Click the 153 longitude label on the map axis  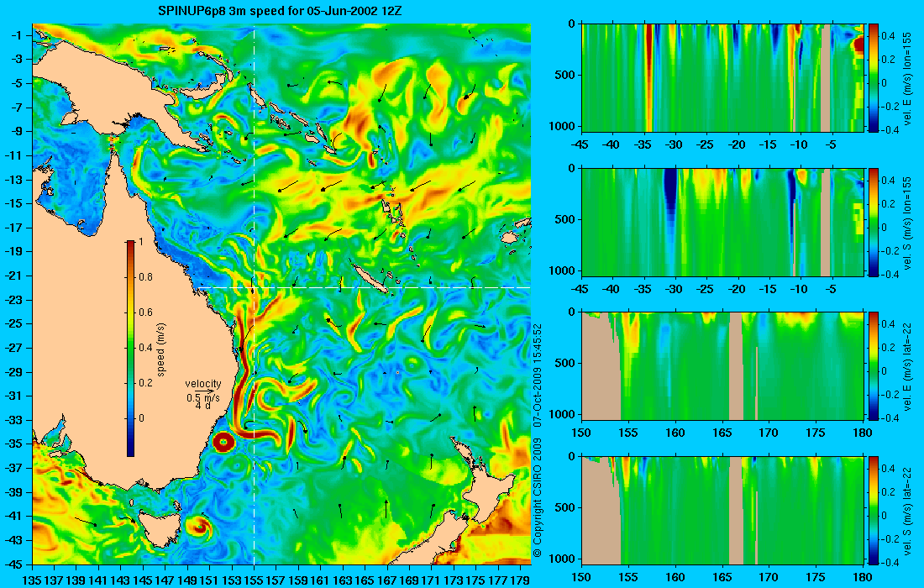[232, 580]
